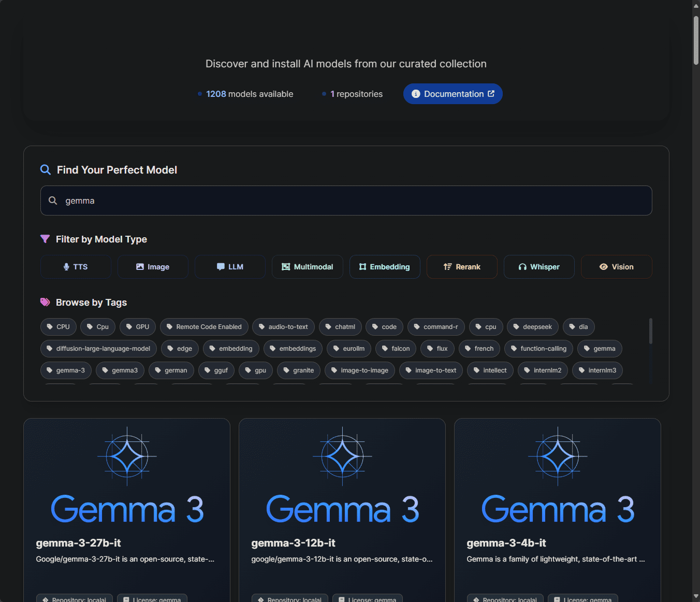Select the diffusion-large-language-model tag
The height and width of the screenshot is (602, 700).
pos(98,349)
